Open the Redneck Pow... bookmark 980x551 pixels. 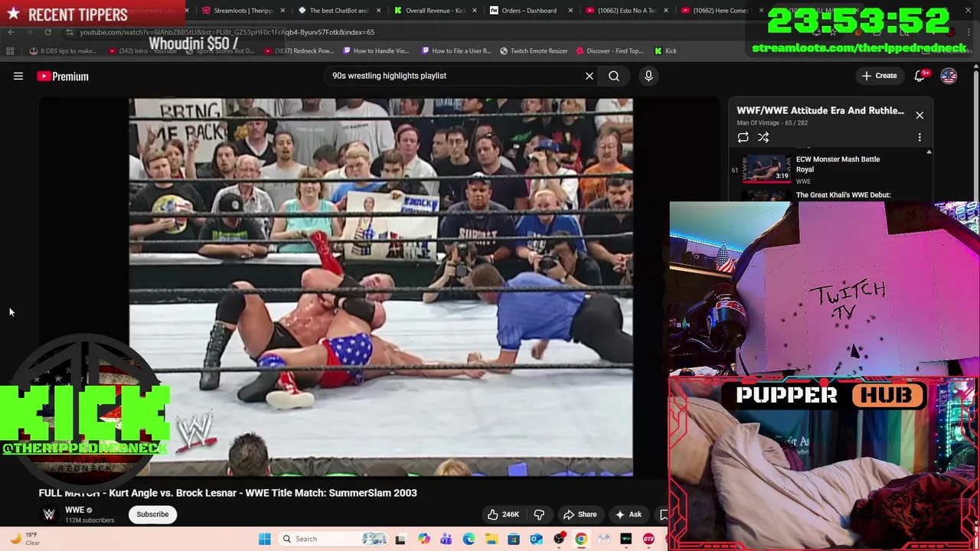coord(299,51)
